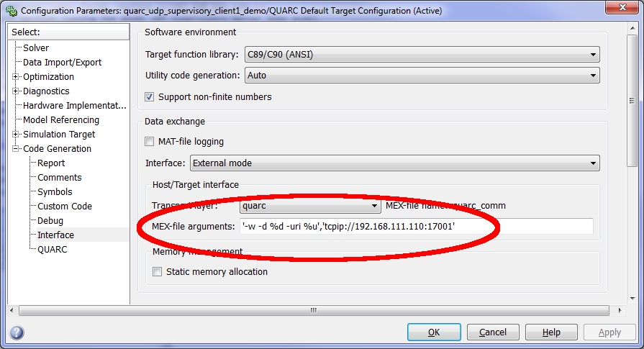
Task: Select Solver in the tree
Action: click(x=36, y=48)
